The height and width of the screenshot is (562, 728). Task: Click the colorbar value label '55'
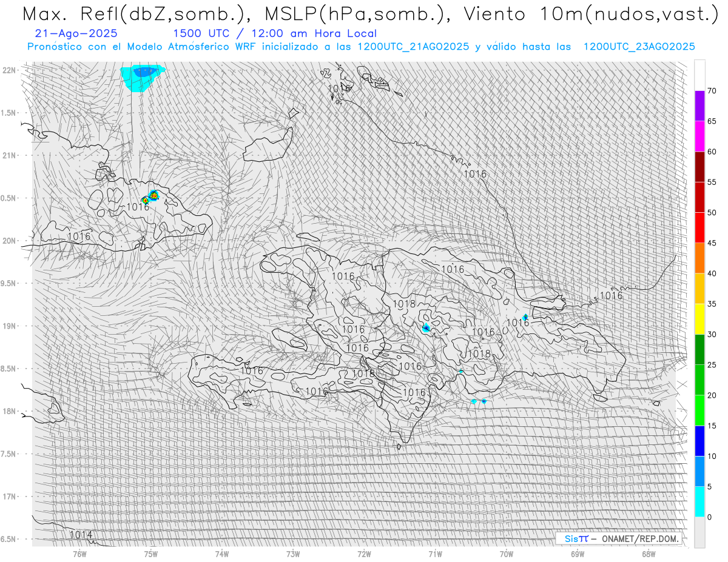click(x=712, y=182)
